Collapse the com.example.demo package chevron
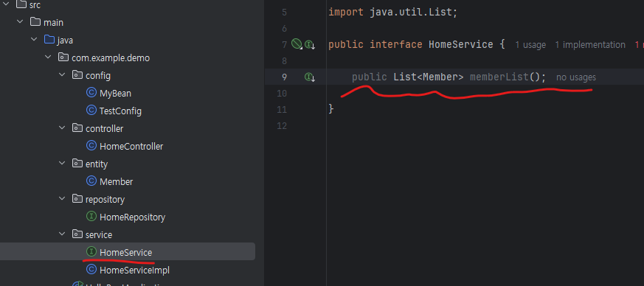The image size is (644, 286). click(x=48, y=57)
